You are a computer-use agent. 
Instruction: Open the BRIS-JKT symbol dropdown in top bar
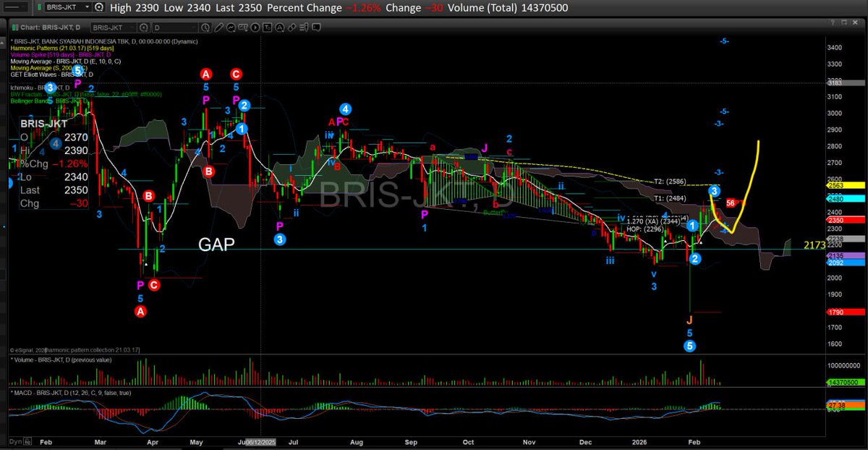click(x=89, y=7)
